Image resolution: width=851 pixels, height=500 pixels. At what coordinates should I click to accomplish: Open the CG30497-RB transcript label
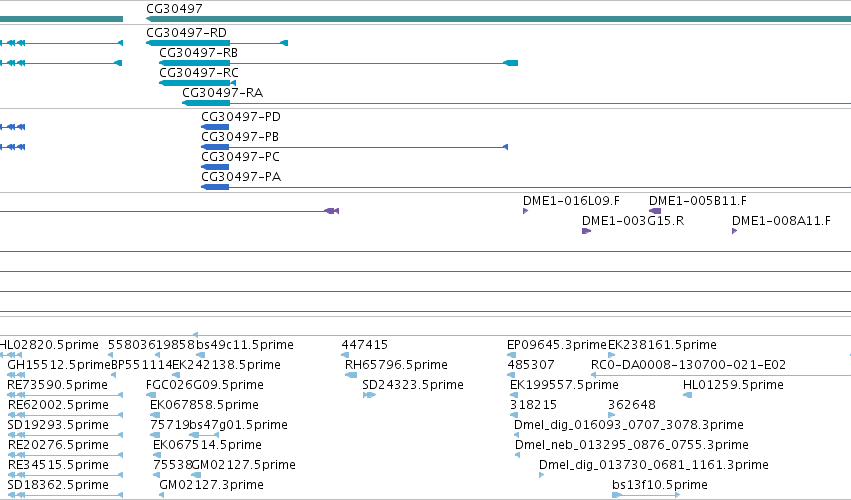click(198, 53)
